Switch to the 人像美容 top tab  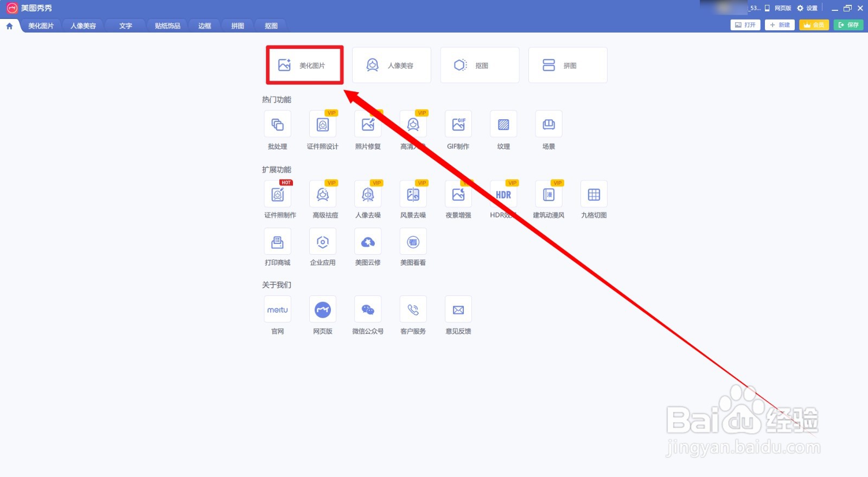[x=83, y=25]
